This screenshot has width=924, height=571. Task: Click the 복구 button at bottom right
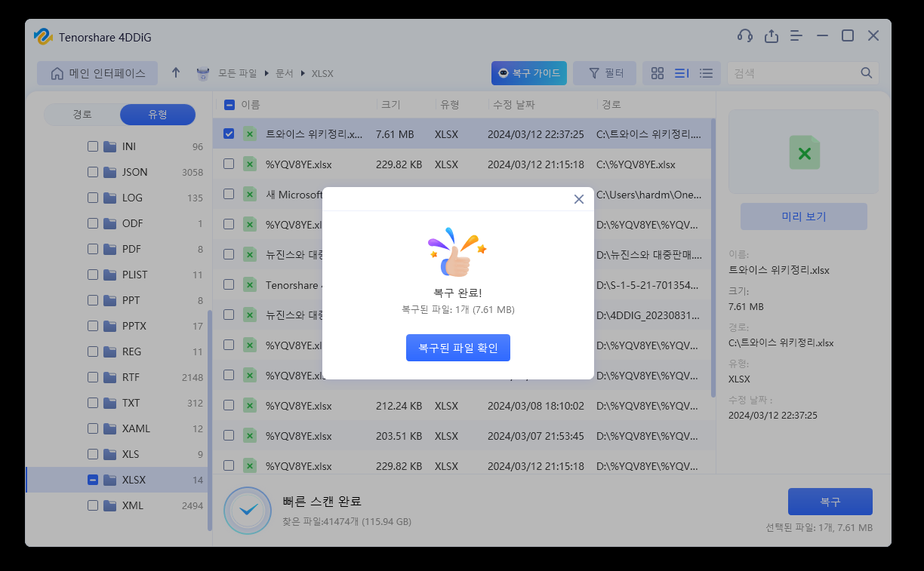tap(830, 502)
